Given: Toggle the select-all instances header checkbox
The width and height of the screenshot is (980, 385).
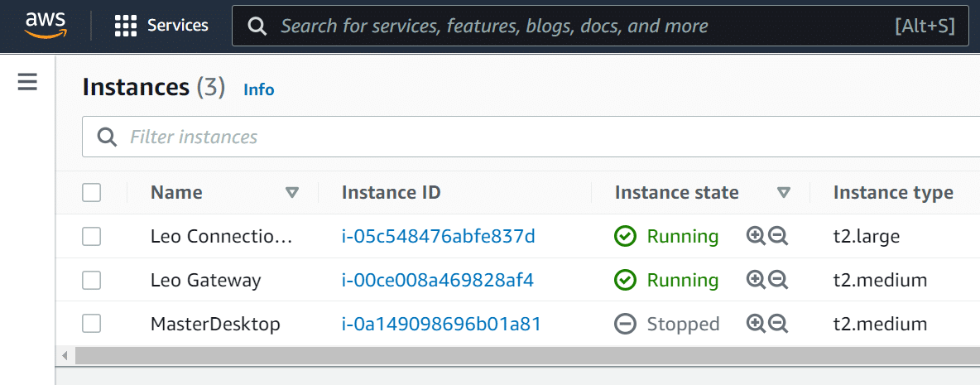Looking at the screenshot, I should click(91, 192).
